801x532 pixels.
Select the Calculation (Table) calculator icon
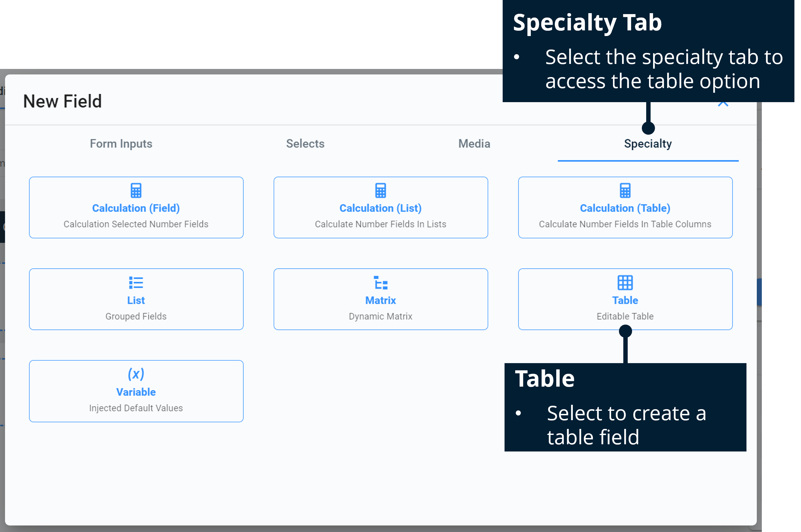click(625, 191)
